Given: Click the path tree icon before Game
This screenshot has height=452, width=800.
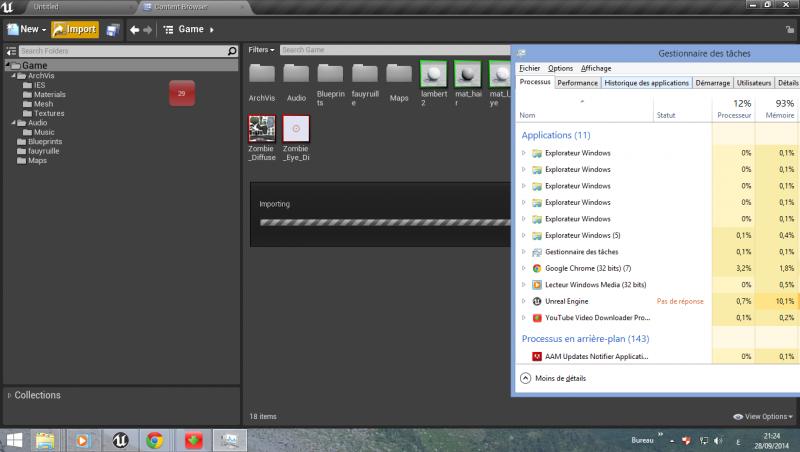Looking at the screenshot, I should click(168, 30).
